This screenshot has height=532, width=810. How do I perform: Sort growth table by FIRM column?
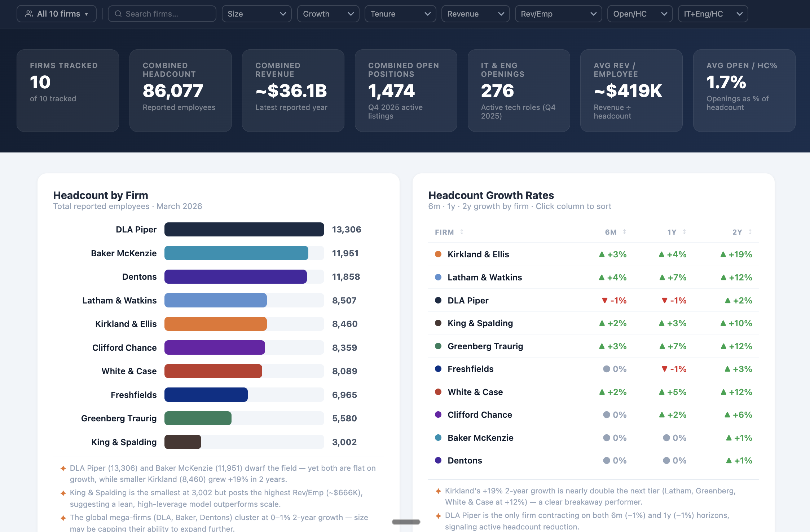pyautogui.click(x=449, y=232)
